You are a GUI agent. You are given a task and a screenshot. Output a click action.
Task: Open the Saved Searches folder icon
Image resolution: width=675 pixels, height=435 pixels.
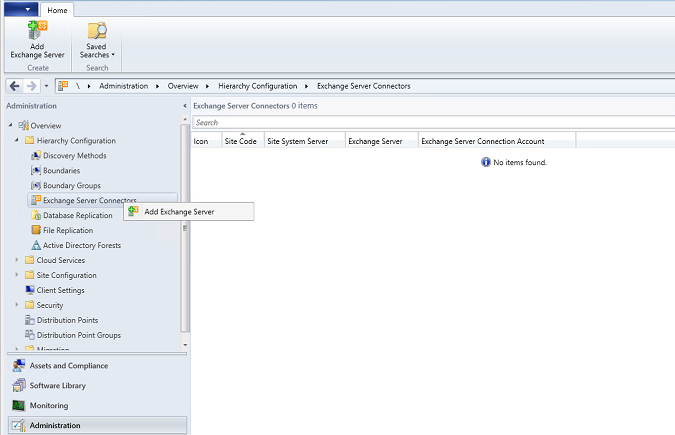pyautogui.click(x=97, y=31)
